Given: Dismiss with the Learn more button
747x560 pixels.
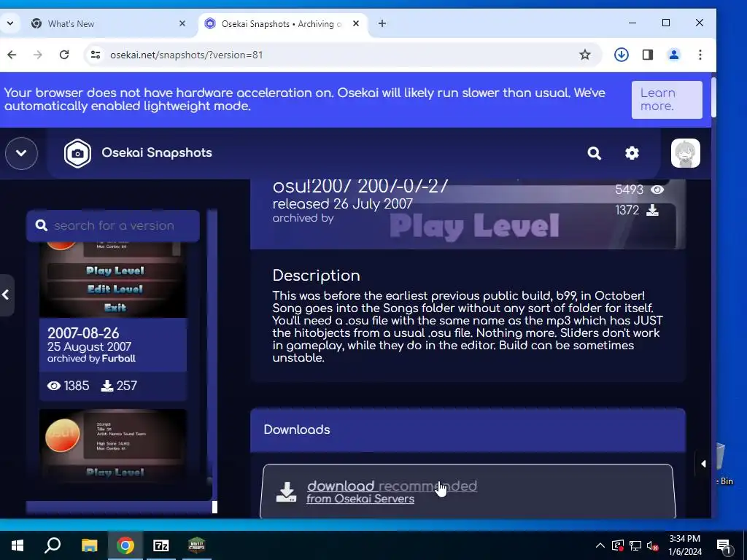Looking at the screenshot, I should [667, 99].
